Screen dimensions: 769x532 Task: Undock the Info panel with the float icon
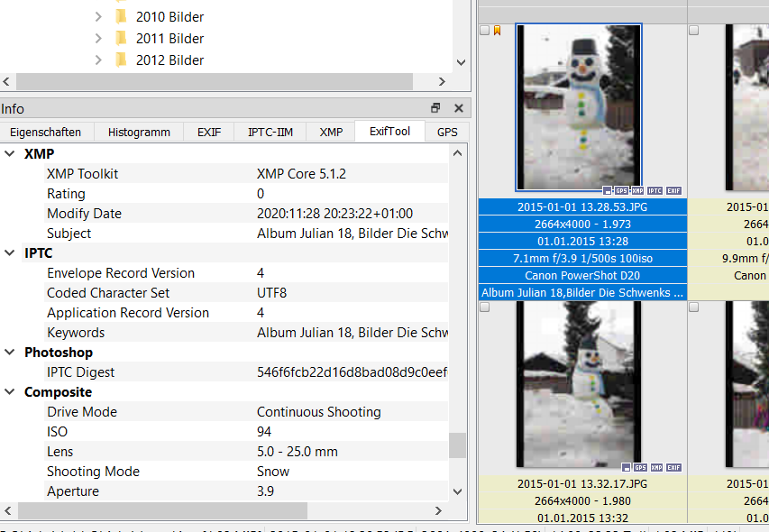435,108
